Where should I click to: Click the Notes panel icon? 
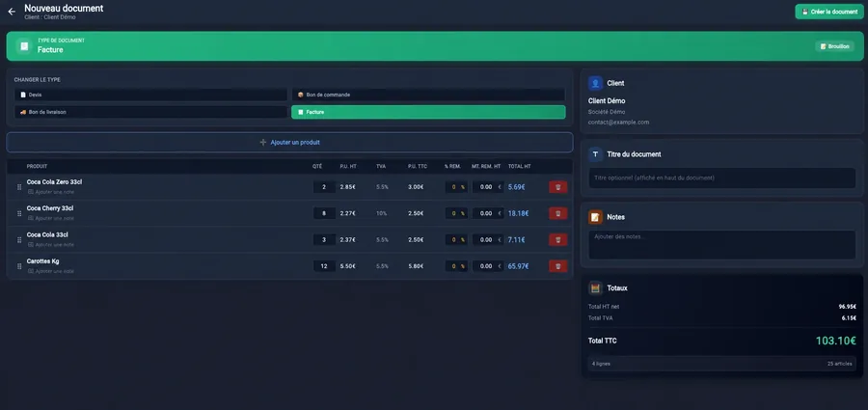596,217
